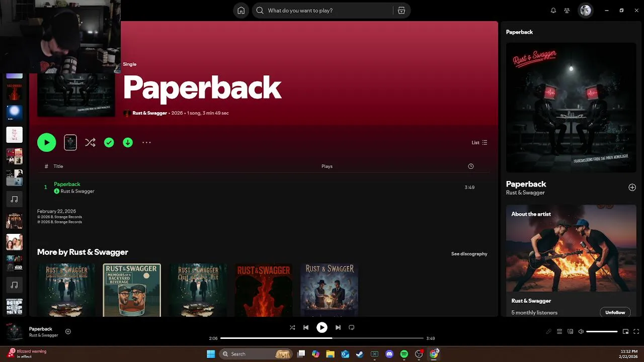Open Outlook from the taskbar
Screen dimensions: 644x362
[x=345, y=354]
